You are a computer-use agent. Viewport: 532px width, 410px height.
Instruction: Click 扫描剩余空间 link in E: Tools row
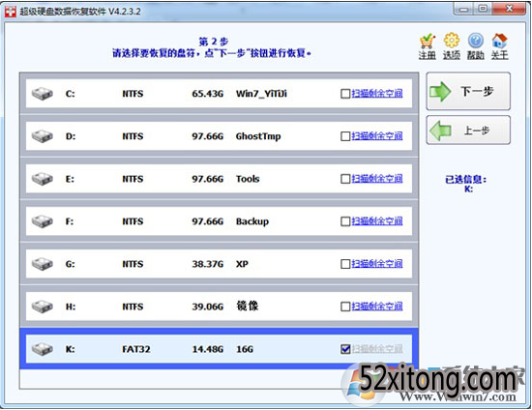377,179
